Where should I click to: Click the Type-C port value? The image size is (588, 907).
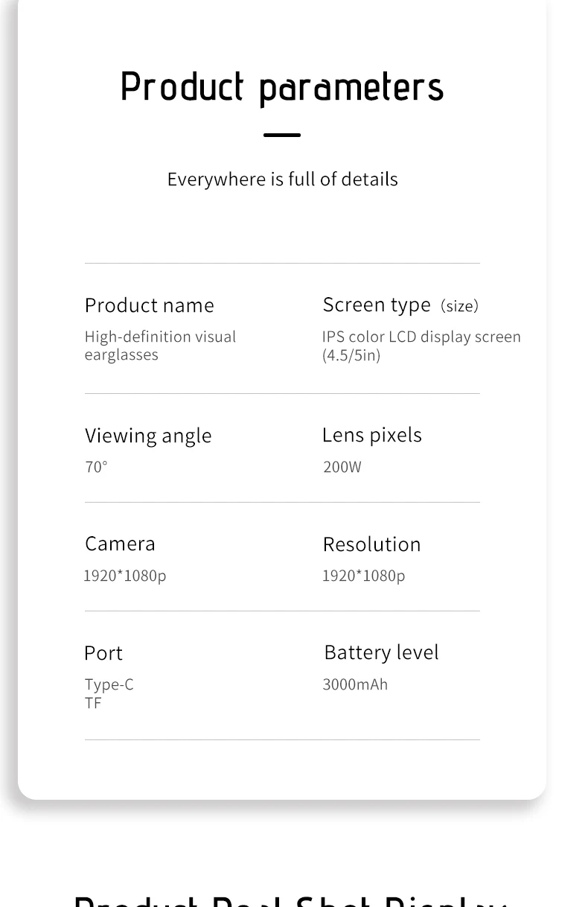(x=109, y=684)
